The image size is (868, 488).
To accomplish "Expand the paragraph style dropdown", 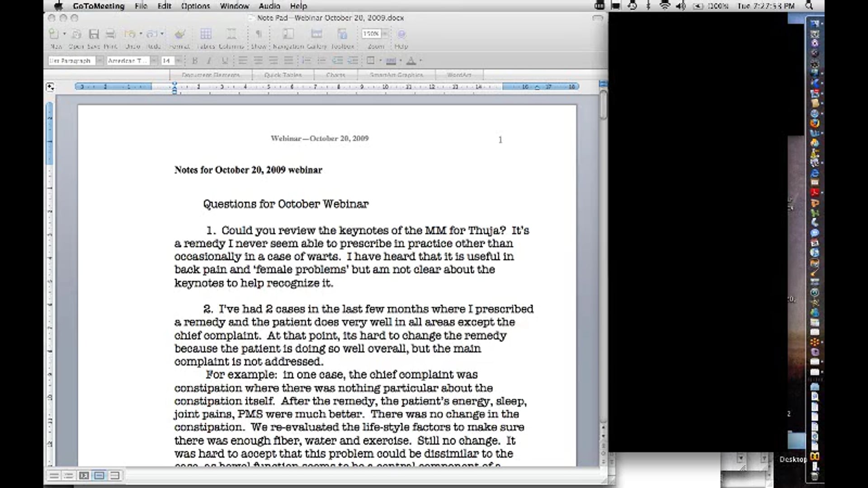I will (x=99, y=61).
